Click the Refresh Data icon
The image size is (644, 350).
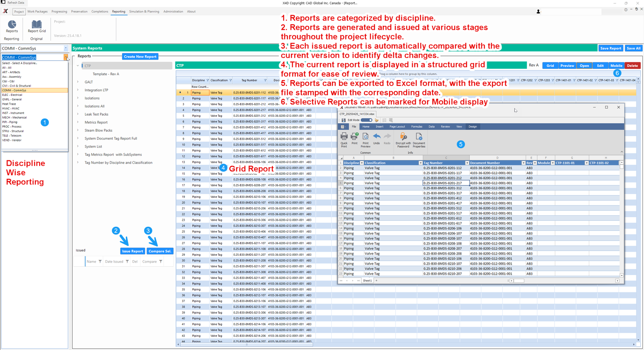pos(4,2)
